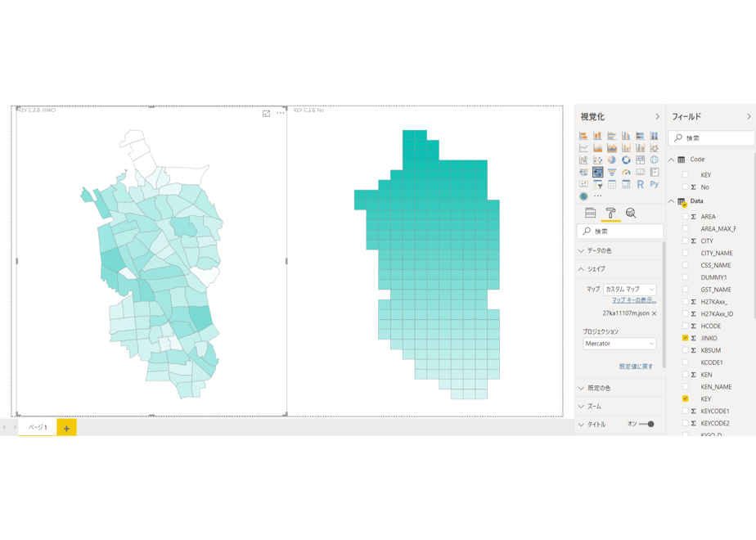This screenshot has height=540, width=756.
Task: Select the funnel chart visualization icon
Action: (612, 172)
